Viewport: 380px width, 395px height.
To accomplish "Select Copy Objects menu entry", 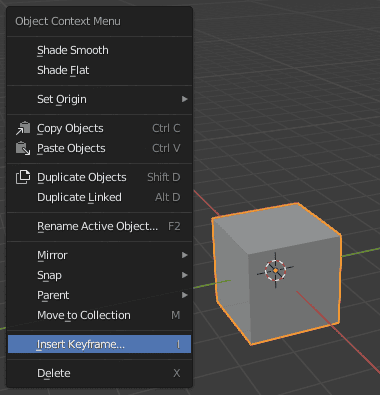I will pyautogui.click(x=99, y=128).
